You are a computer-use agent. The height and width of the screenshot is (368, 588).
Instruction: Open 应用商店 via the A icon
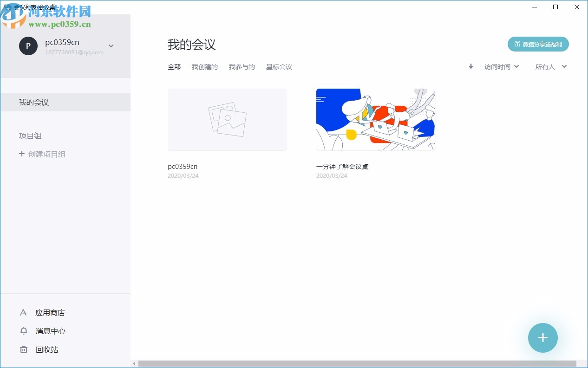pos(24,312)
